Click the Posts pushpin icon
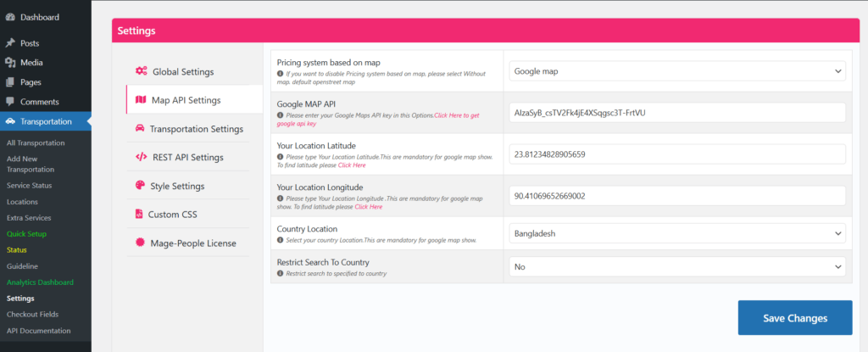This screenshot has height=352, width=868. coord(10,43)
